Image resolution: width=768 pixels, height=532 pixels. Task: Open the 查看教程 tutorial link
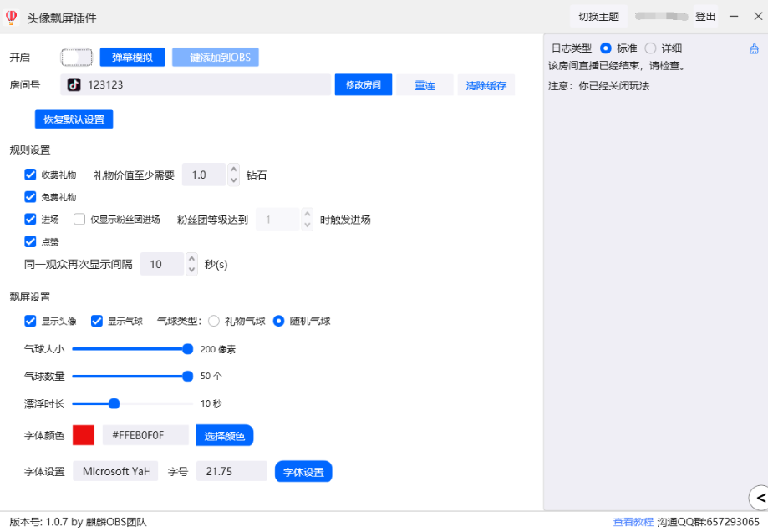tap(633, 522)
